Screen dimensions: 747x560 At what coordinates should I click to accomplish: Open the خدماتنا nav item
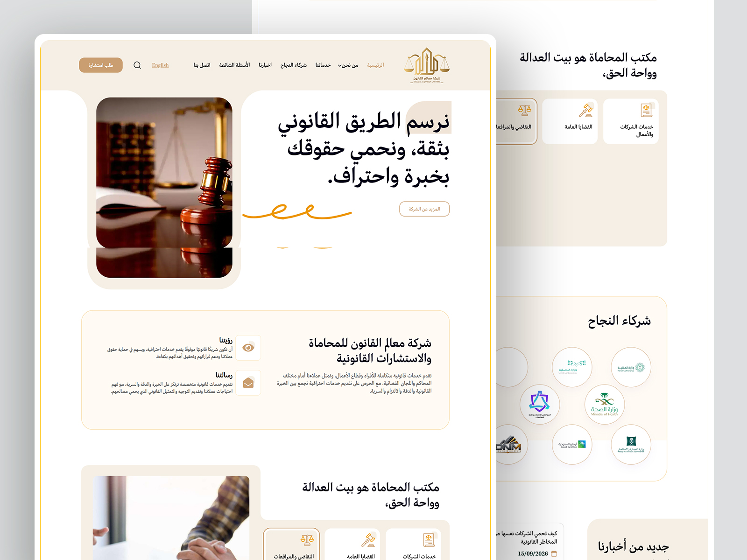point(323,65)
